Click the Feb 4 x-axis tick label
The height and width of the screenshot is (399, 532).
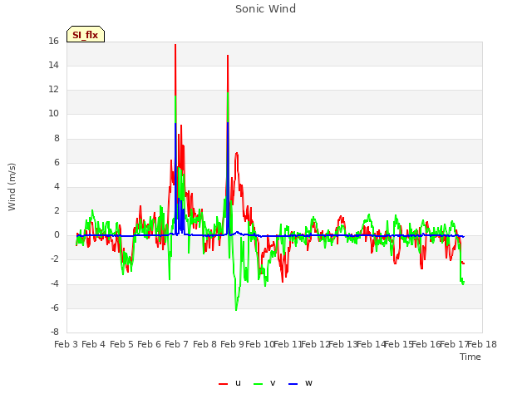[93, 344]
